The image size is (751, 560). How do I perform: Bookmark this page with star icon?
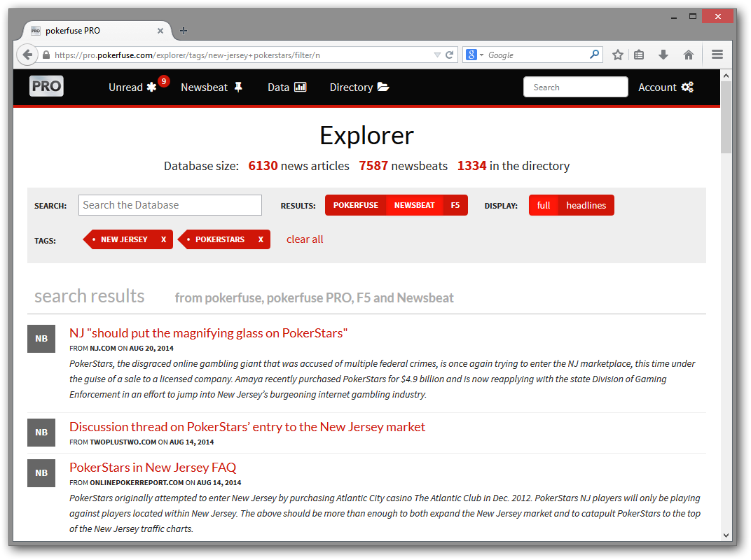(618, 55)
